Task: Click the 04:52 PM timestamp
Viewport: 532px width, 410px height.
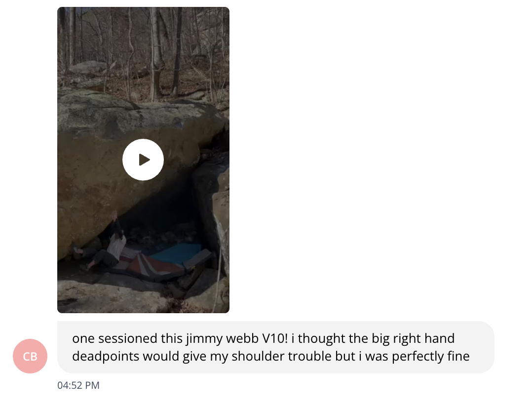Action: tap(78, 385)
